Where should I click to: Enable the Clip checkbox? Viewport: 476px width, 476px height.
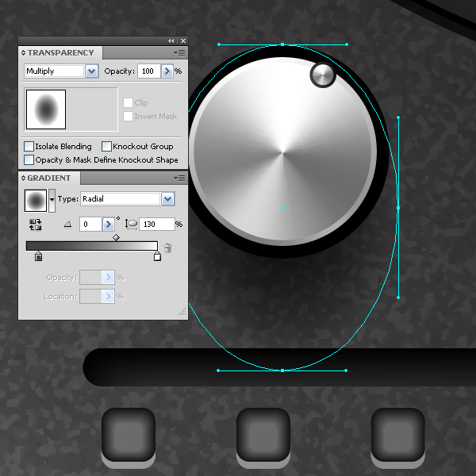(x=128, y=102)
